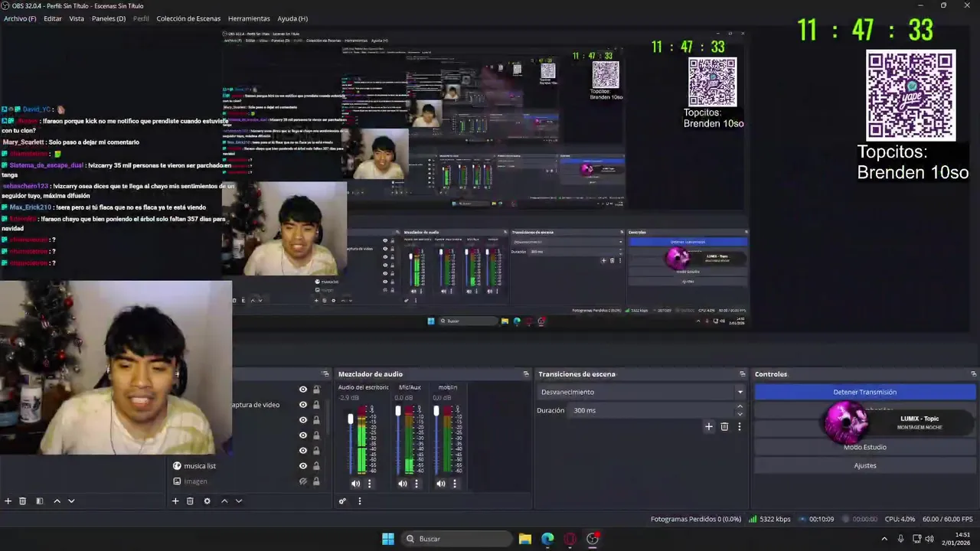Float the Mezclador de audio panel
The height and width of the screenshot is (551, 980).
click(526, 374)
